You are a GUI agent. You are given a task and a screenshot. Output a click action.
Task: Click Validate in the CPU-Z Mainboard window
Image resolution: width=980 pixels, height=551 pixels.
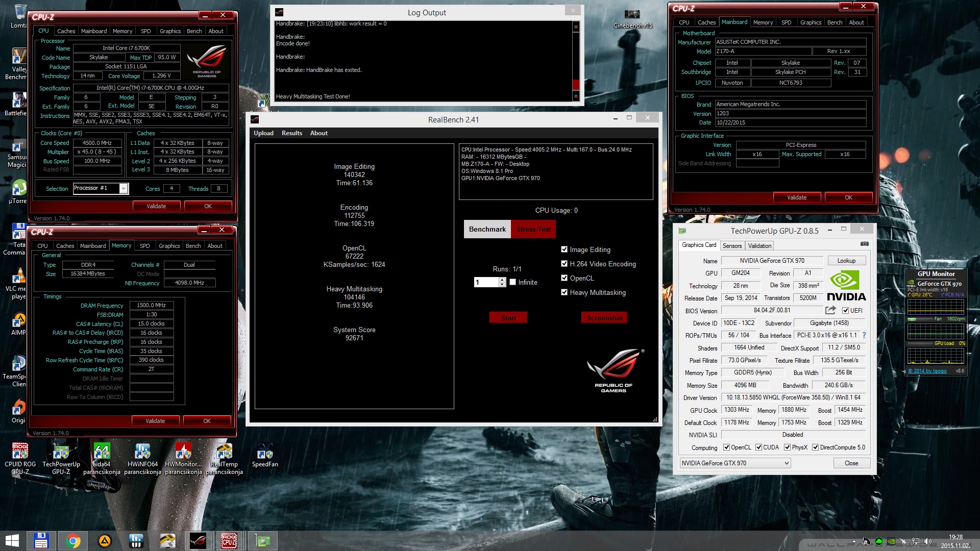pos(797,197)
